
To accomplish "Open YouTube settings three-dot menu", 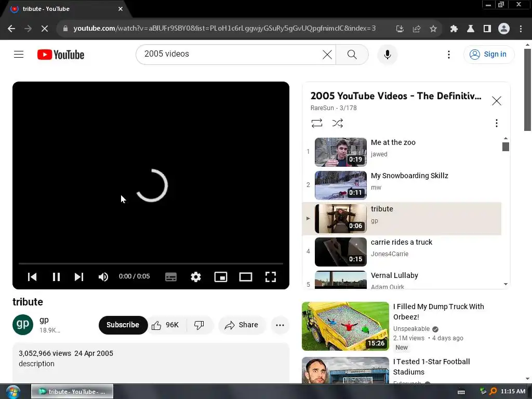I will pos(448,54).
